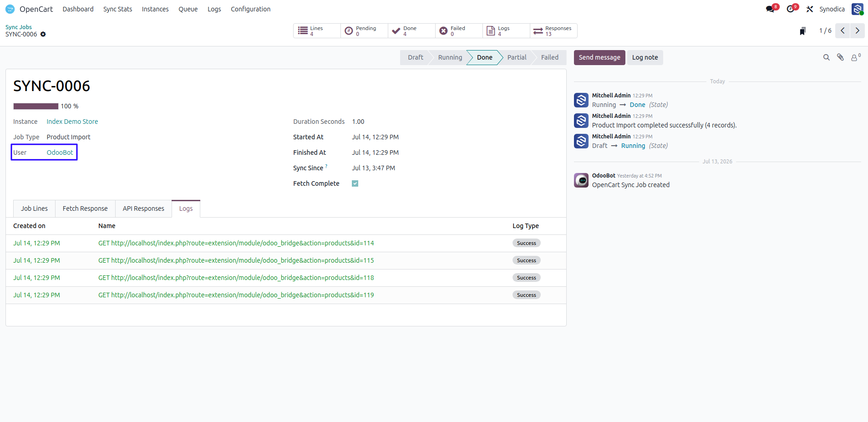Open log row for products id=115
This screenshot has height=422, width=868.
click(x=286, y=260)
